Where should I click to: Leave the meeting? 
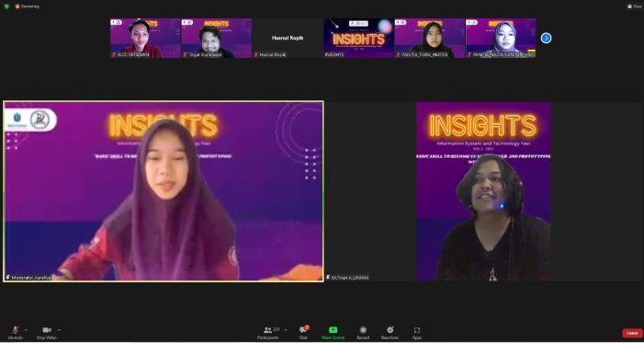click(x=632, y=333)
